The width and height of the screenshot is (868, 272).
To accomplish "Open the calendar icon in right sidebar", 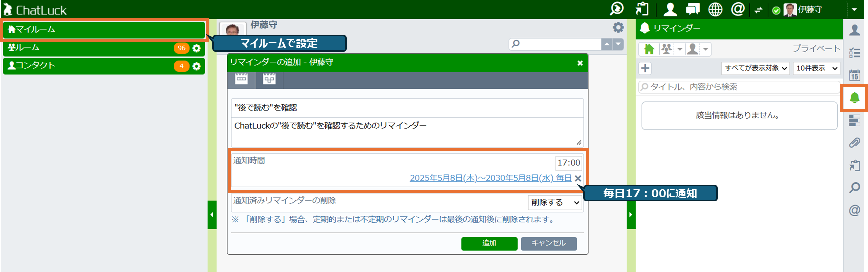I will [x=855, y=75].
